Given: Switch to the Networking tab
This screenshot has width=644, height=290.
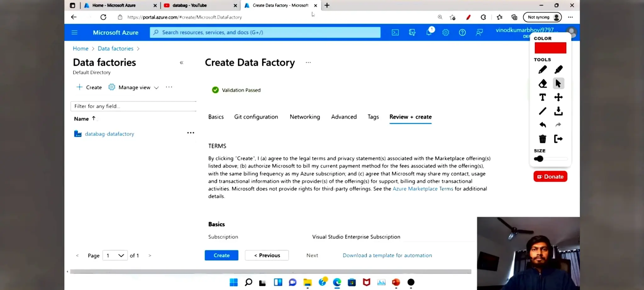Looking at the screenshot, I should click(x=305, y=117).
